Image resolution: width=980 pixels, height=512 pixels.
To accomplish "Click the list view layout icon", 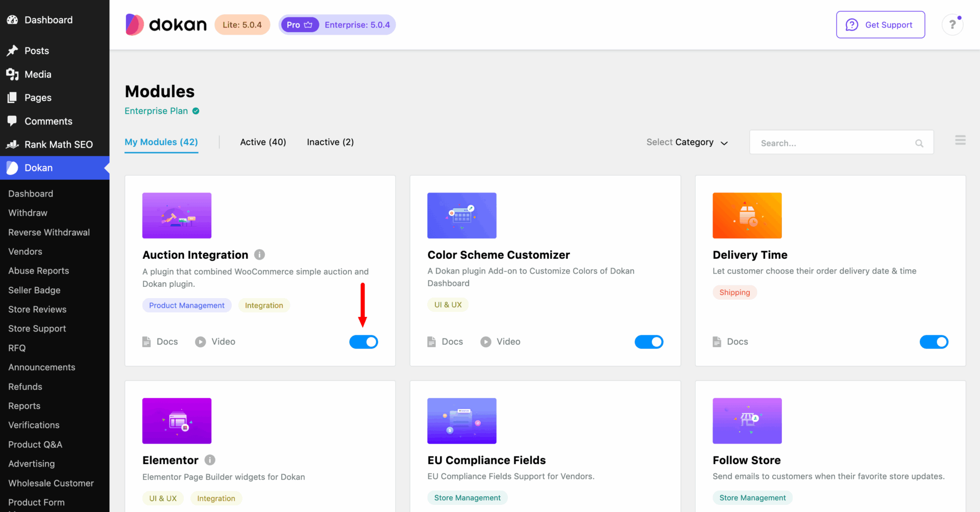I will (960, 140).
